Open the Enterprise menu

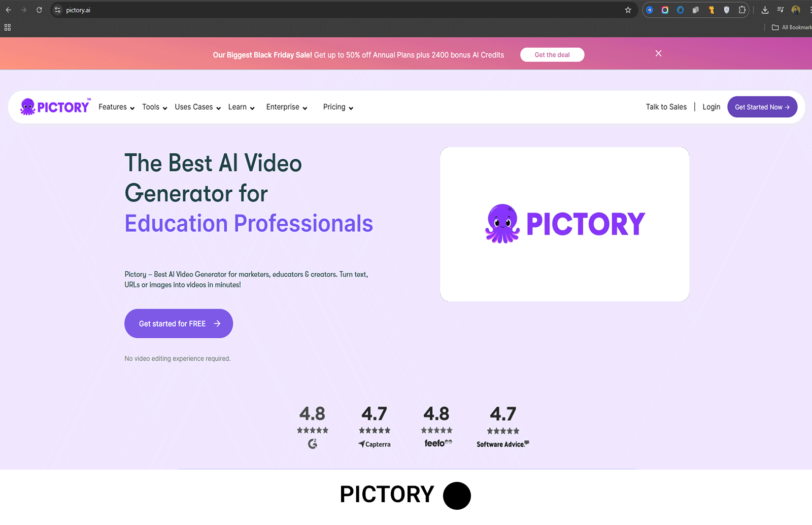click(286, 107)
